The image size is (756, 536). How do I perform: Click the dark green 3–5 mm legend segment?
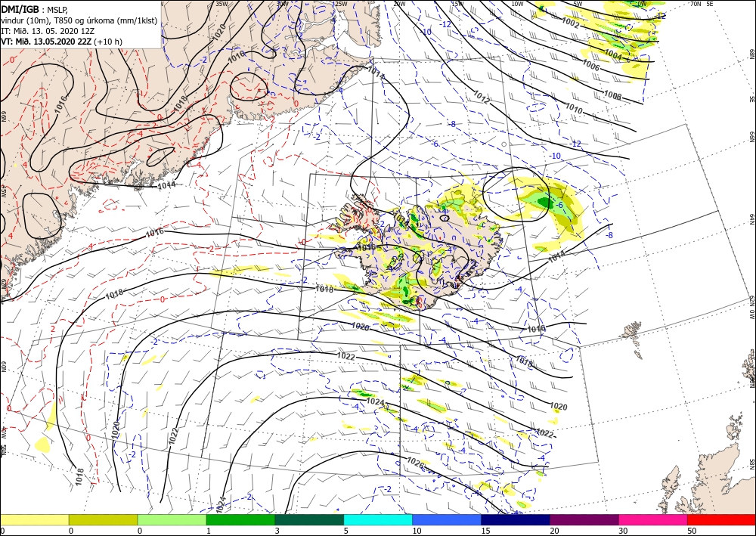[x=309, y=519]
